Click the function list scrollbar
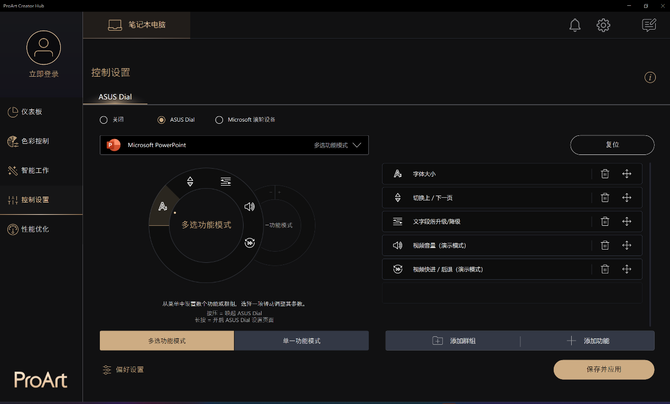The image size is (670, 404). pyautogui.click(x=650, y=244)
